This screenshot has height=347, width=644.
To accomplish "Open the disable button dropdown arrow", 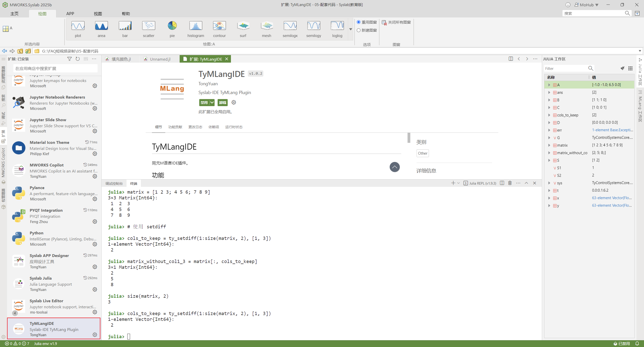I will click(x=212, y=102).
